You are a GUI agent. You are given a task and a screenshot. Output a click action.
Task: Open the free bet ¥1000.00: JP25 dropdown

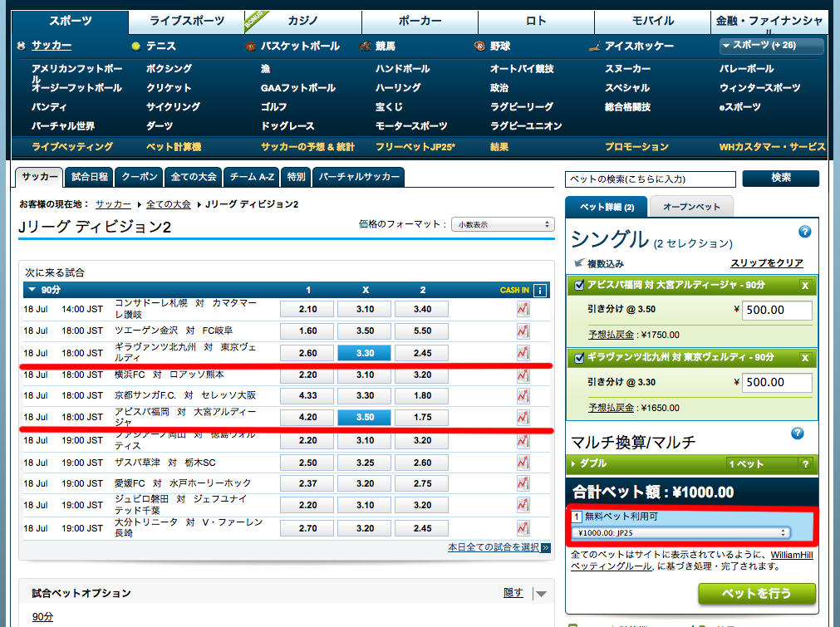[680, 532]
